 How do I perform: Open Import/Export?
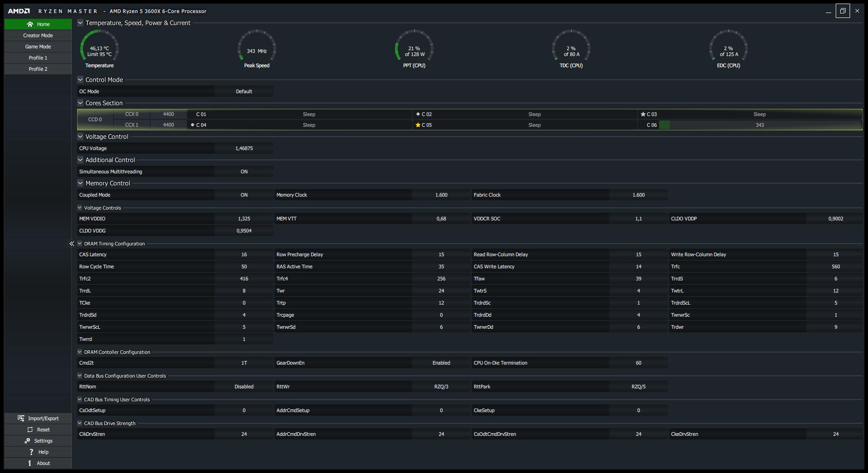[38, 418]
